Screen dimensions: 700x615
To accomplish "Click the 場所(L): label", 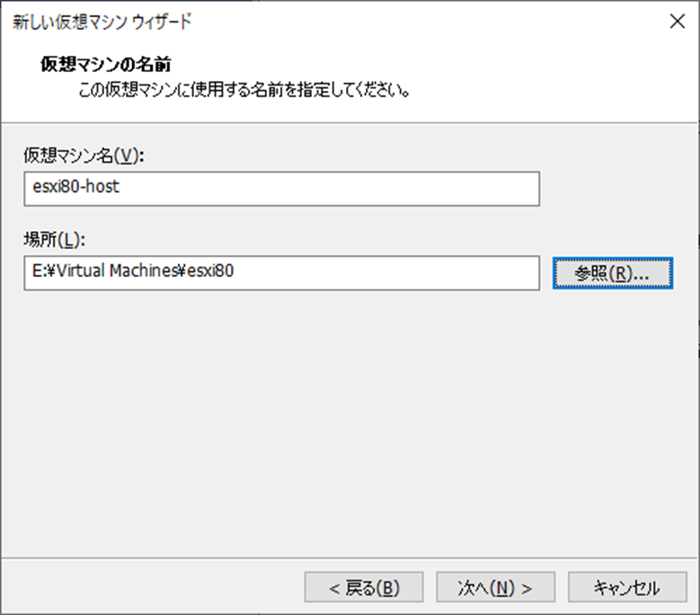I will pos(55,240).
